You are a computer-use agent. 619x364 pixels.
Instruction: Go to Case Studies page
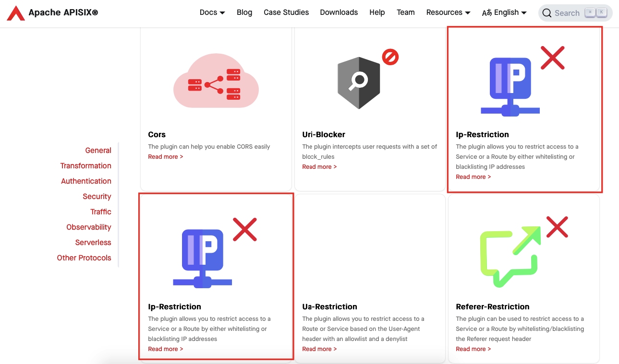click(x=286, y=12)
